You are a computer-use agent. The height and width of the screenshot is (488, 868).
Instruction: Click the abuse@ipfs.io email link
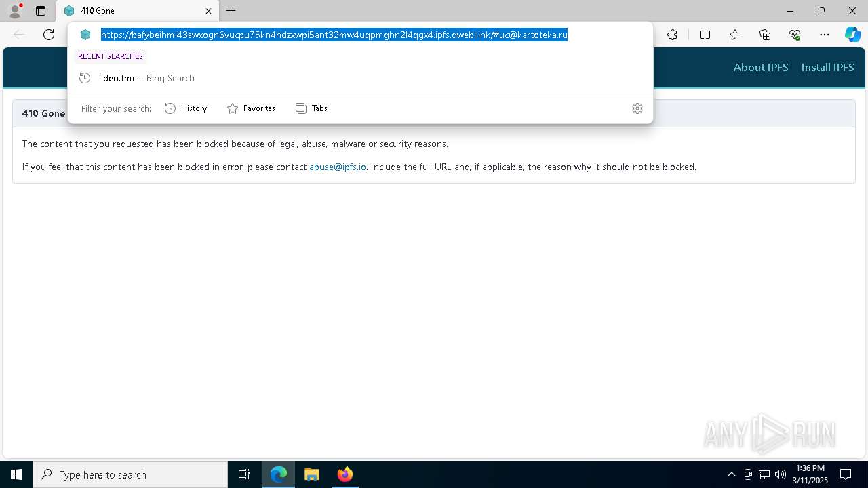coord(338,167)
